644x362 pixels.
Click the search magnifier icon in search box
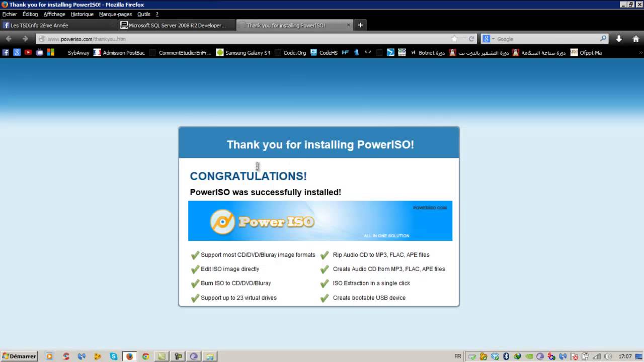pos(603,39)
